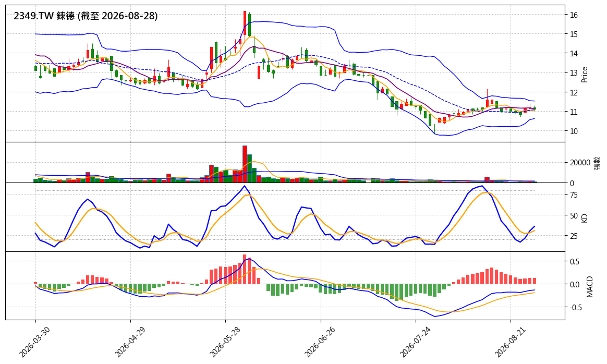Click price tick 10

coord(574,131)
